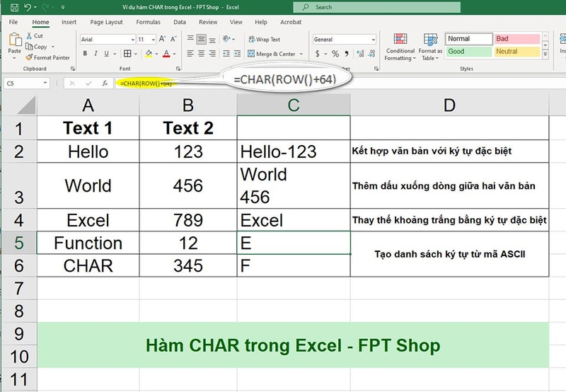This screenshot has height=392, width=566.
Task: Apply the Bad cell style
Action: point(517,39)
